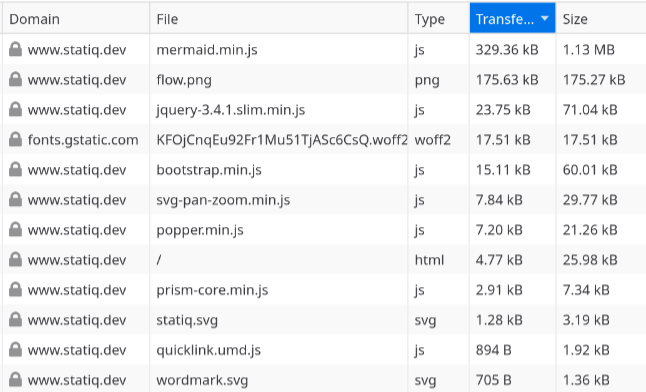The image size is (646, 392).
Task: Click the lock icon in the svg-pan-zoom.min.js row
Action: tap(16, 200)
